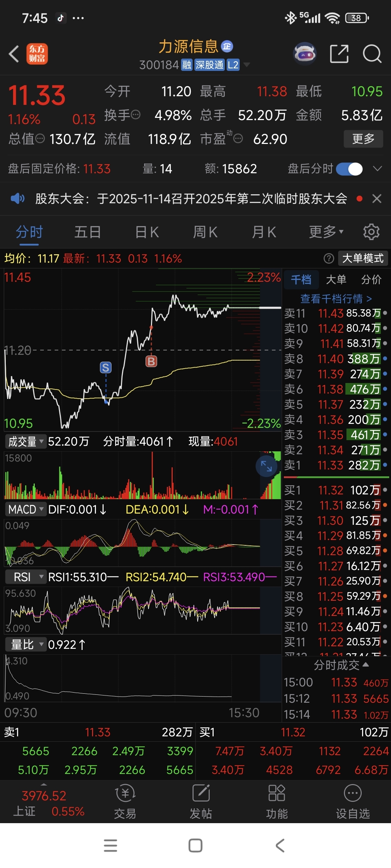Switch to 五日 chart tab

88,232
